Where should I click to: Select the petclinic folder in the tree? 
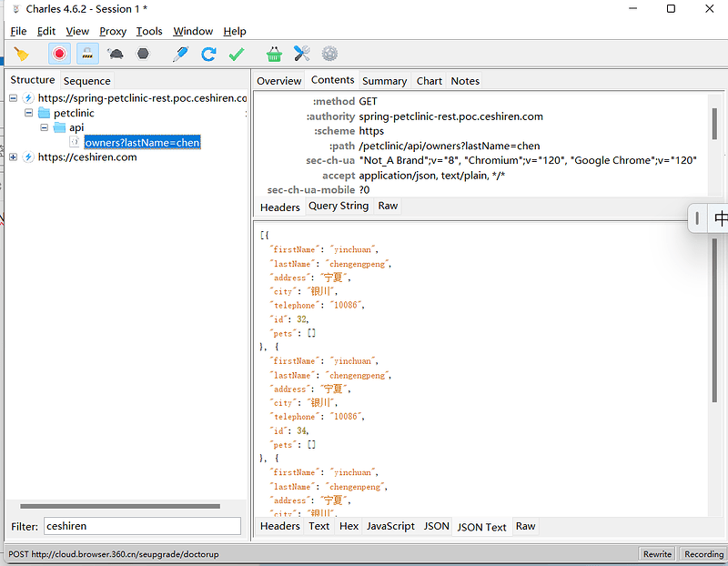tap(74, 113)
